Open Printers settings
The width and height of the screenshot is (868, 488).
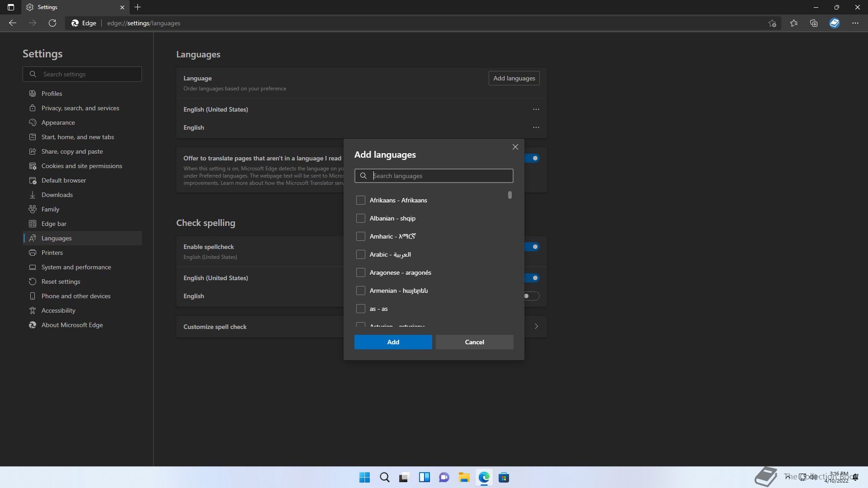[x=82, y=253]
